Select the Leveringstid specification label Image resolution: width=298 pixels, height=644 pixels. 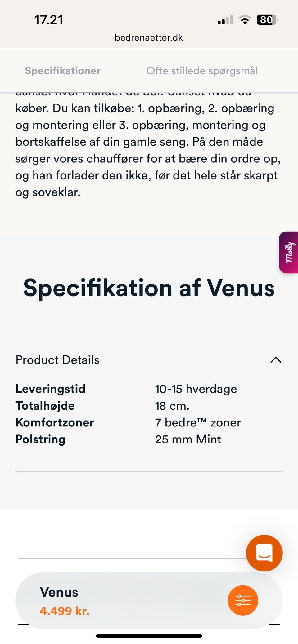pyautogui.click(x=51, y=389)
